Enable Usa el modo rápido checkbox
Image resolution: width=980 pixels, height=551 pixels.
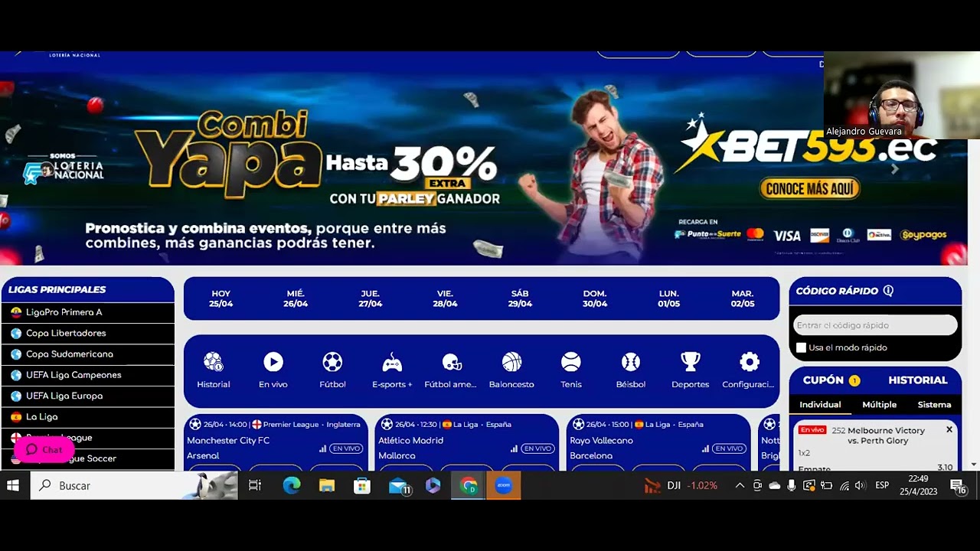[801, 347]
